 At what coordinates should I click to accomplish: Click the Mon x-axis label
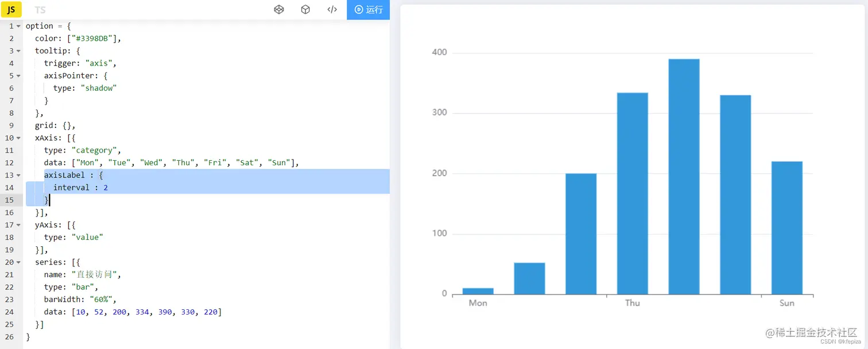pyautogui.click(x=478, y=303)
